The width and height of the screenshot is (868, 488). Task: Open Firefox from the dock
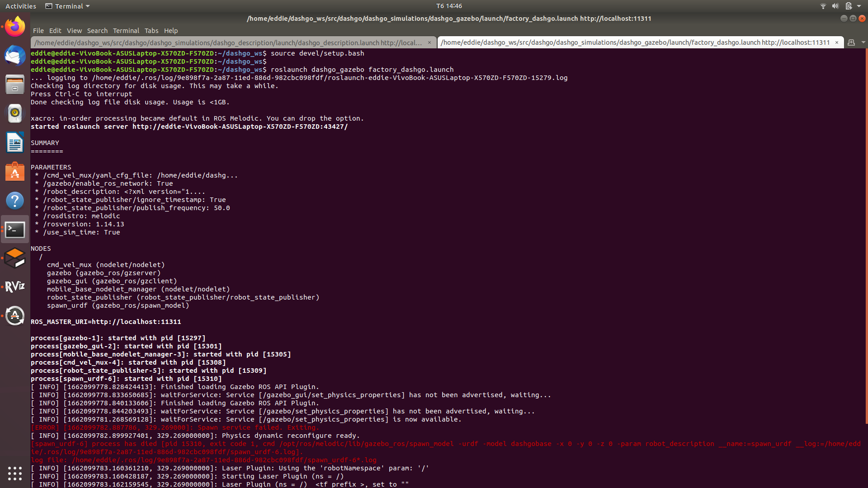click(15, 26)
